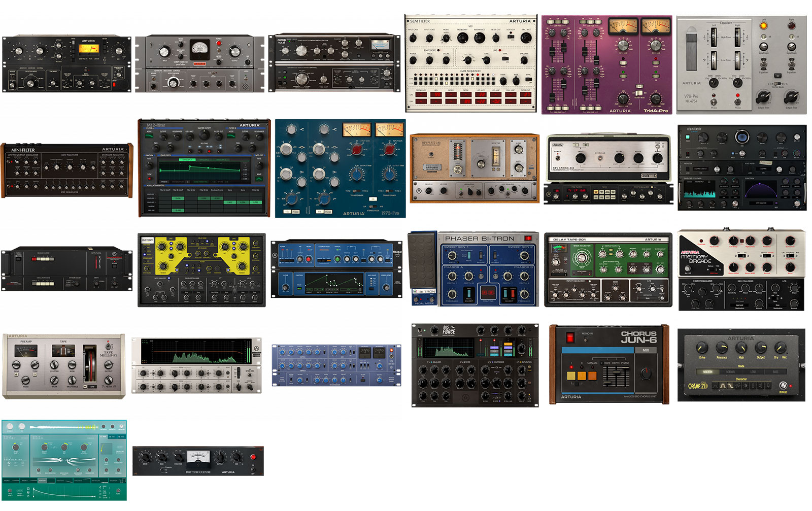Select the Bus FORCE plugin
Screen dimensions: 812x511
[x=475, y=365]
